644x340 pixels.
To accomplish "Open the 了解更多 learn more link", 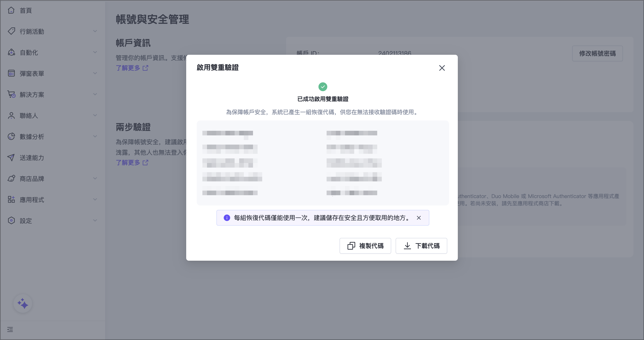I will 128,68.
